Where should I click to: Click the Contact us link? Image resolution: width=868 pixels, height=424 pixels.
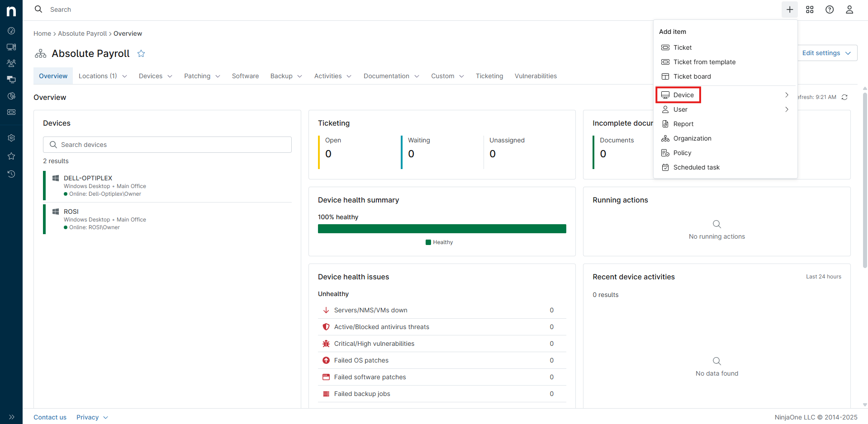pyautogui.click(x=50, y=417)
